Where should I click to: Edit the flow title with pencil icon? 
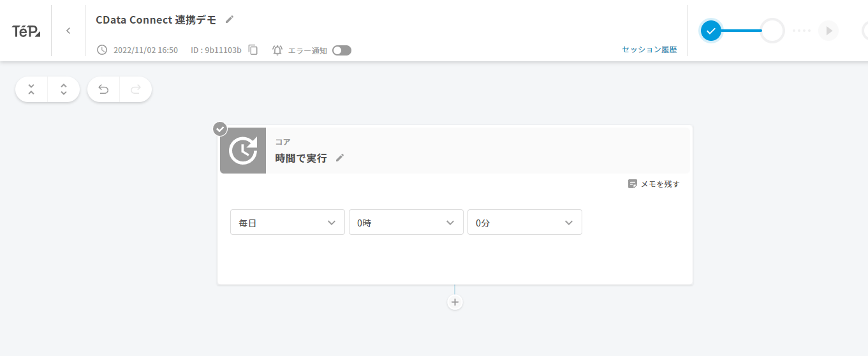(230, 19)
